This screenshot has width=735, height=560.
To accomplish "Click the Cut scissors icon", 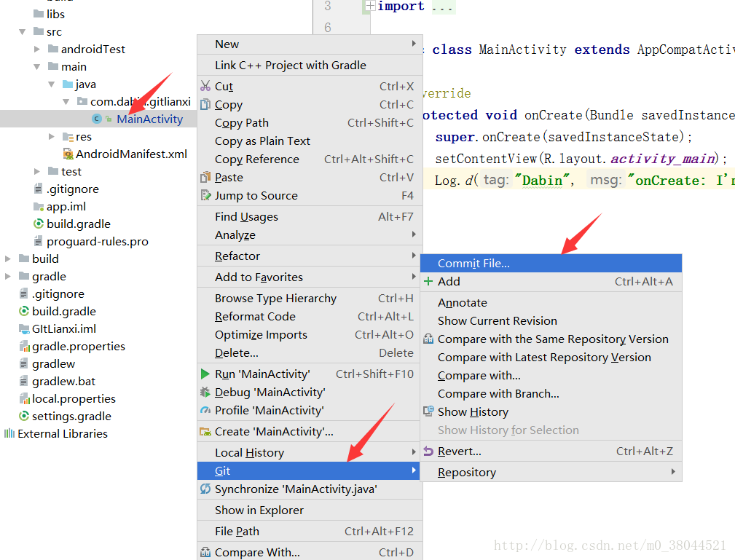I will click(x=205, y=86).
